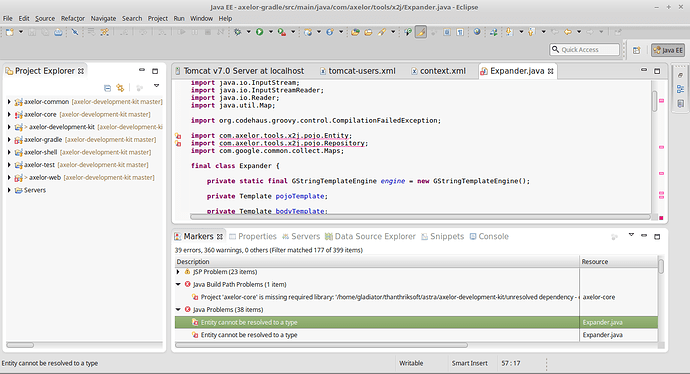
Task: Open the Next Annotation dropdown arrow
Action: click(x=521, y=32)
